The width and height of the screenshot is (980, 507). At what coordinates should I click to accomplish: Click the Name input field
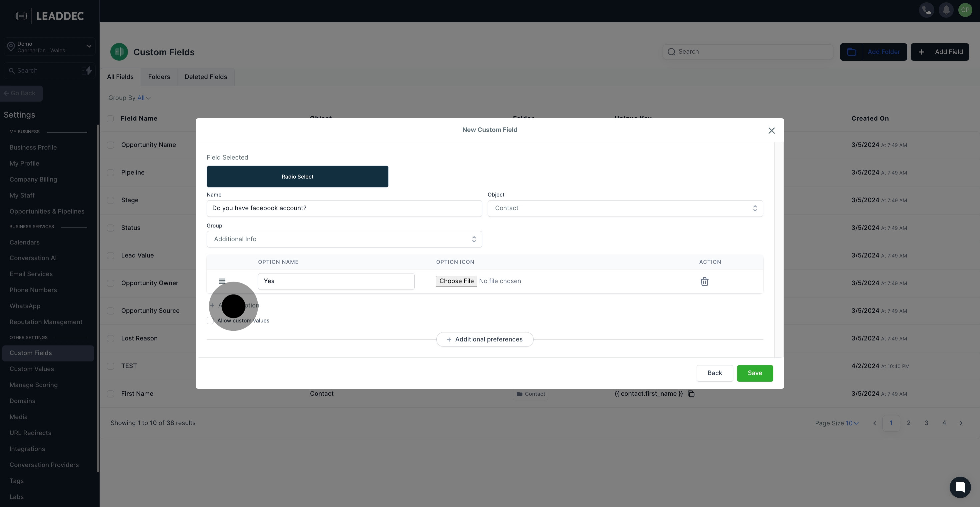(x=344, y=208)
